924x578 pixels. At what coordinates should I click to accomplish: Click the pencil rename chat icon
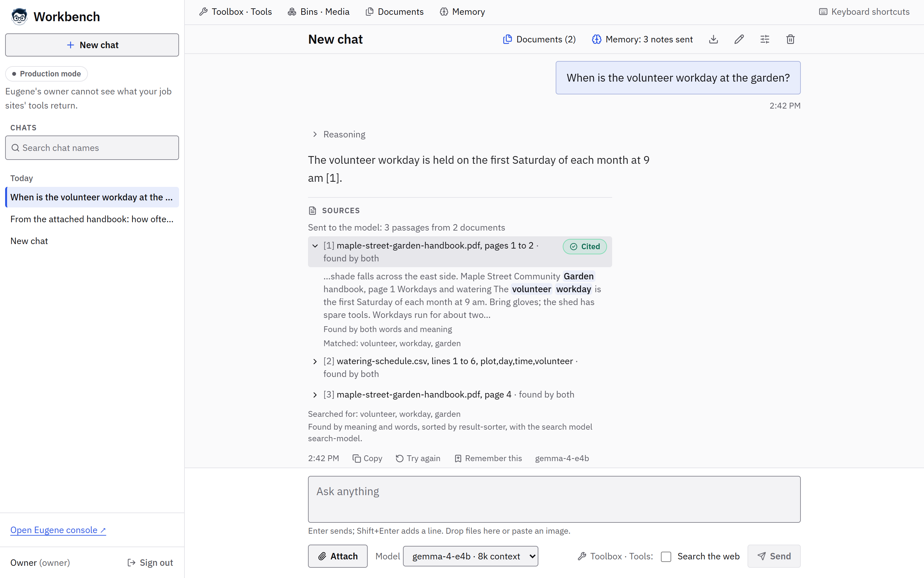[x=739, y=39]
